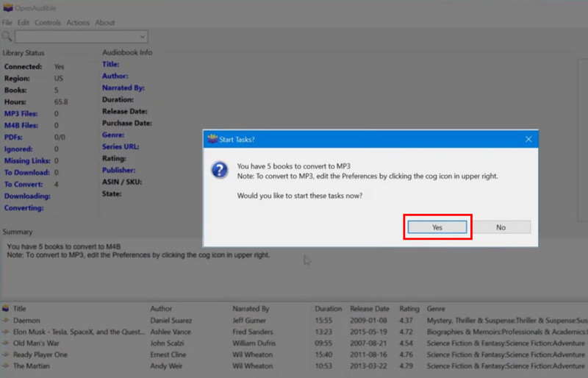This screenshot has height=378, width=588.
Task: Click the blue question mark icon in dialog
Action: (x=219, y=170)
